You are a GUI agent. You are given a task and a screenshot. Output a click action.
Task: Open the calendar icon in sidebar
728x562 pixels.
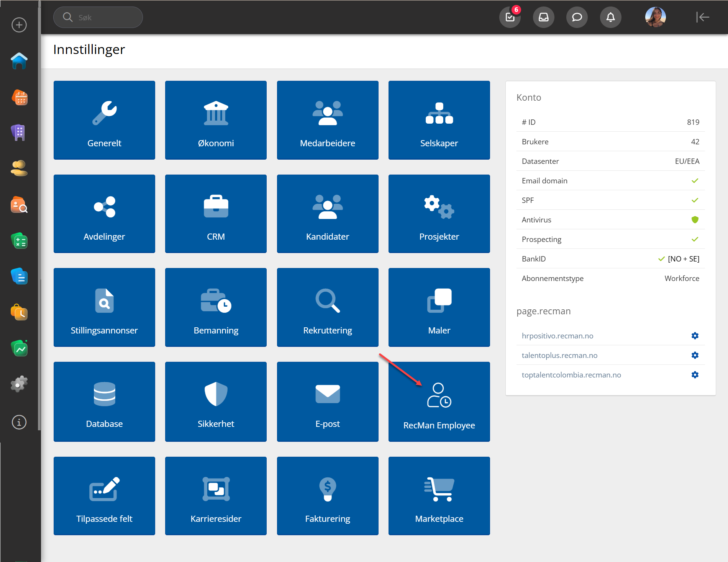19,97
